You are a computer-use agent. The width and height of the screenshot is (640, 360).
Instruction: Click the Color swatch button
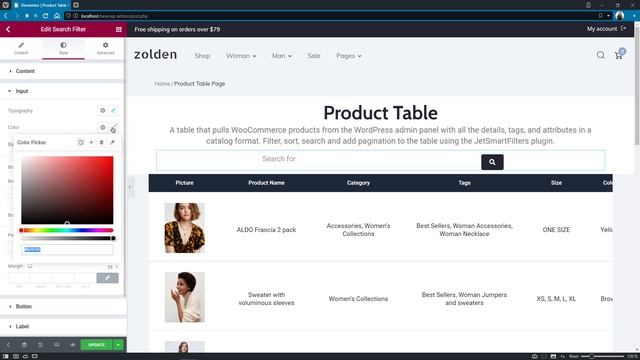pos(113,129)
